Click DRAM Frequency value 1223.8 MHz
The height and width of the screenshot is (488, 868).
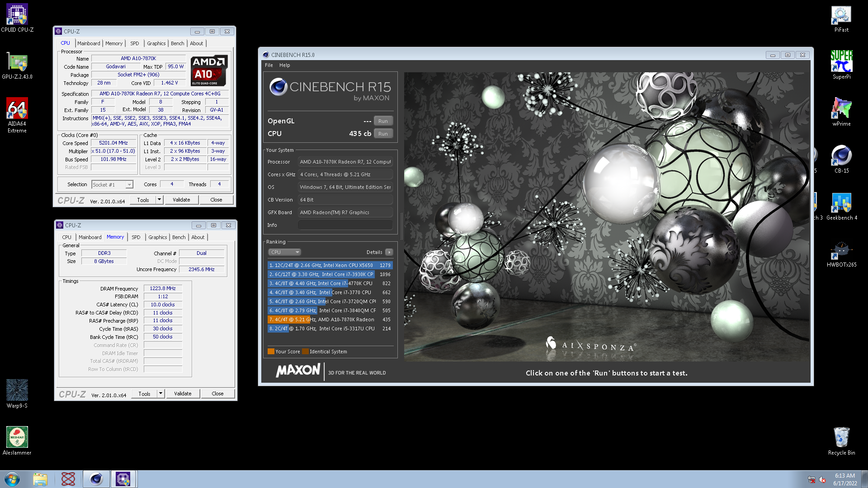(163, 288)
